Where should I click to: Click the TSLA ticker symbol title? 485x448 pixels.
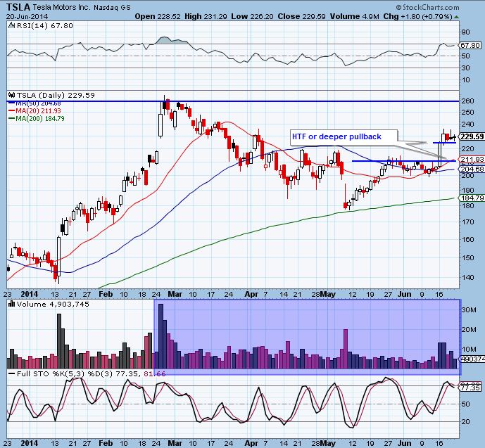[x=18, y=7]
